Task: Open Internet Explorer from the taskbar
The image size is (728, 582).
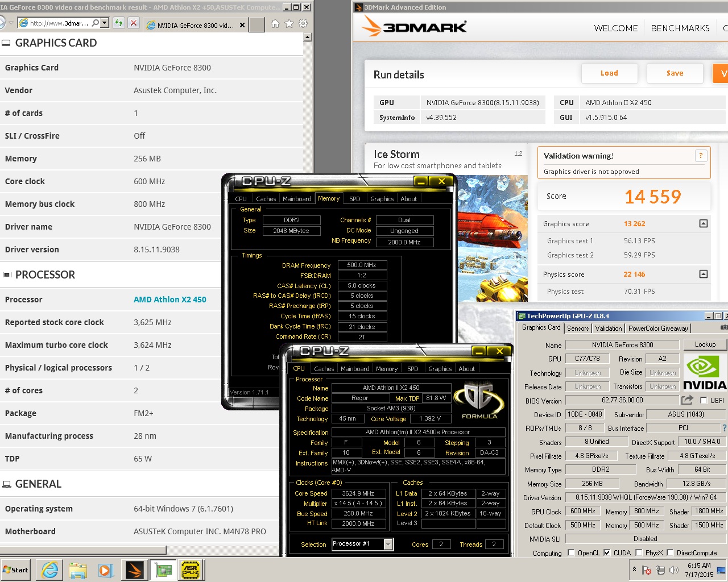Action: pyautogui.click(x=49, y=570)
